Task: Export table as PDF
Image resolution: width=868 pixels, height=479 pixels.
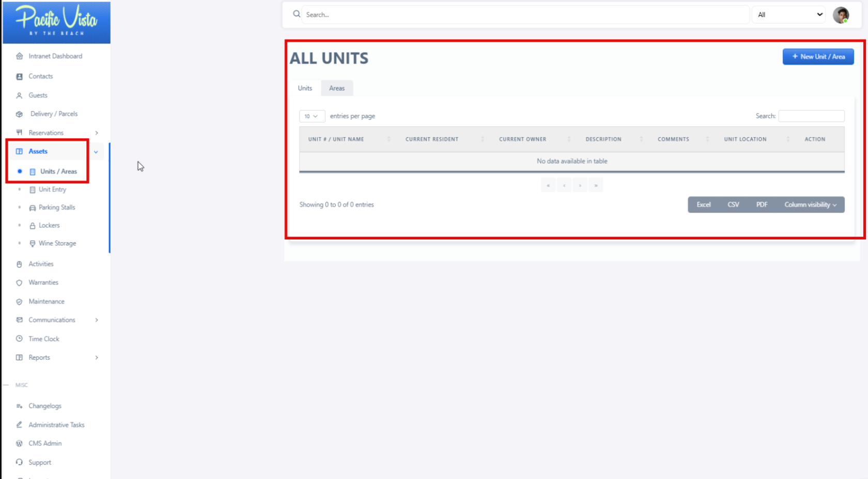Action: point(762,204)
